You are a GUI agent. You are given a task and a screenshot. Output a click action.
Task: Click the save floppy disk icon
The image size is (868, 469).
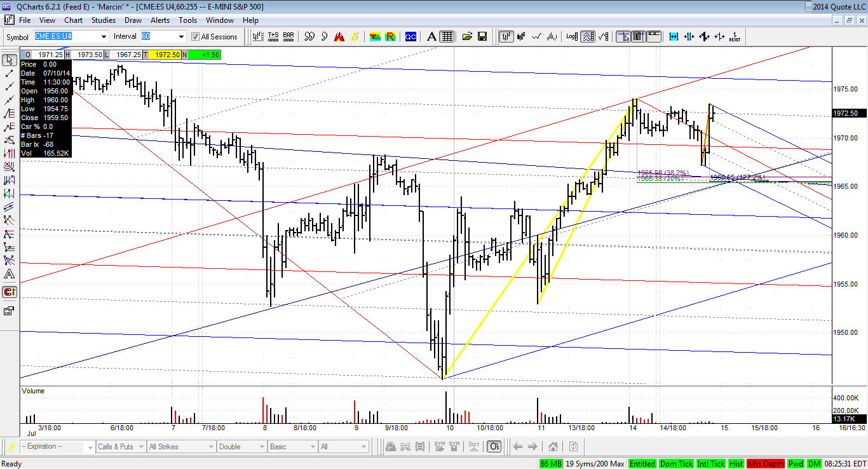click(x=482, y=36)
